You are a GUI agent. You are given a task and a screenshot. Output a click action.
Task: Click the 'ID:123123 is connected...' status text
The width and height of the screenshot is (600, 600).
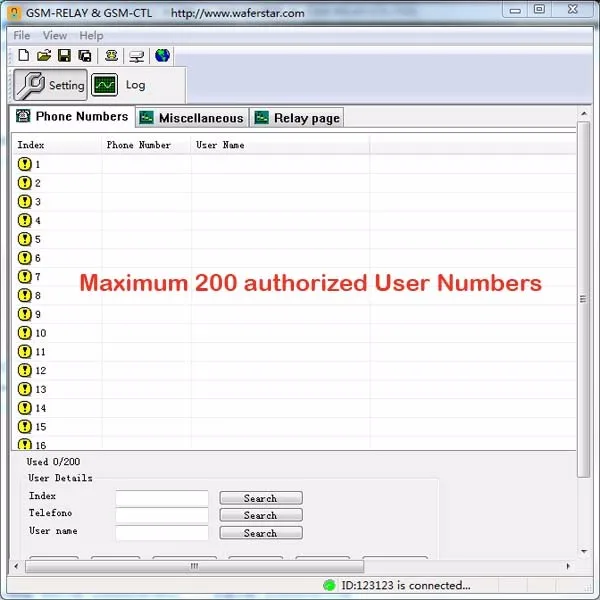click(x=406, y=585)
